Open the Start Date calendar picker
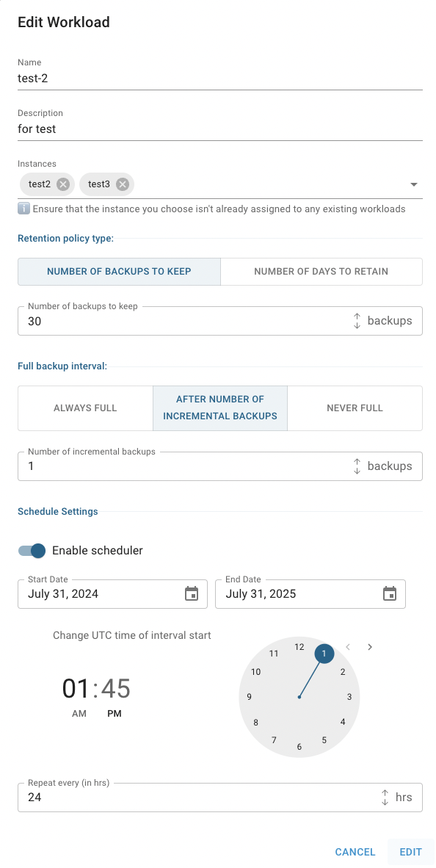Viewport: 436px width, 868px height. tap(192, 593)
